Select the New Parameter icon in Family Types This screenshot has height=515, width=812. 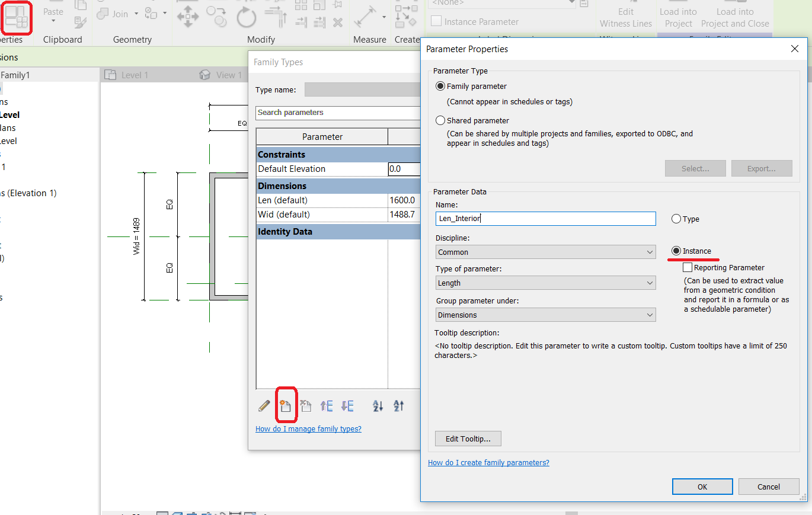pyautogui.click(x=286, y=405)
